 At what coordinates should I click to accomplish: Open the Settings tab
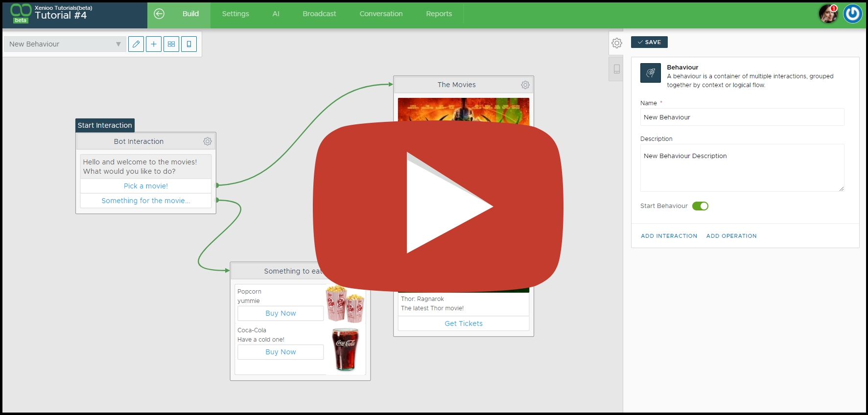235,14
